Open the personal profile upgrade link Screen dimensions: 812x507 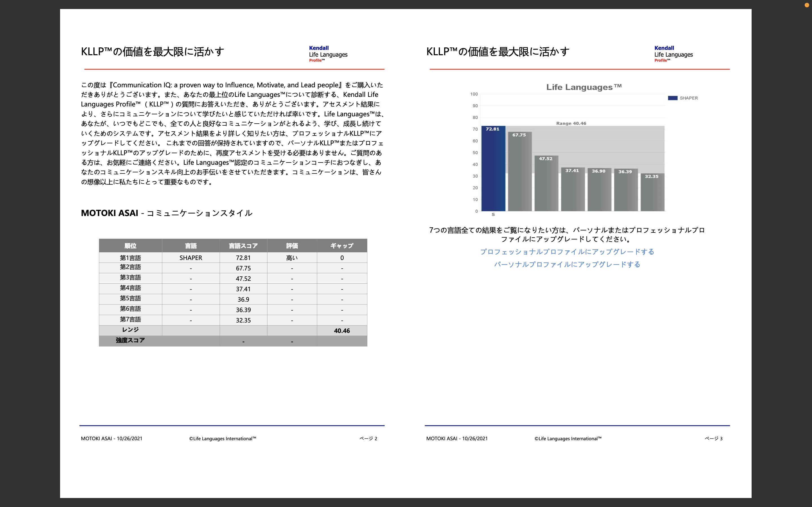pyautogui.click(x=567, y=264)
